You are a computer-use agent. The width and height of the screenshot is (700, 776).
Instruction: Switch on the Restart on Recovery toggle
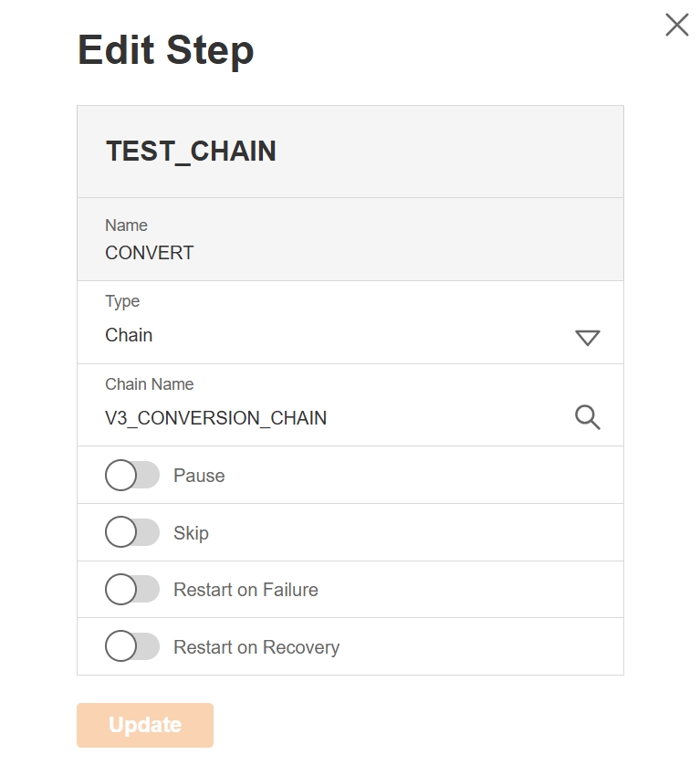[132, 646]
